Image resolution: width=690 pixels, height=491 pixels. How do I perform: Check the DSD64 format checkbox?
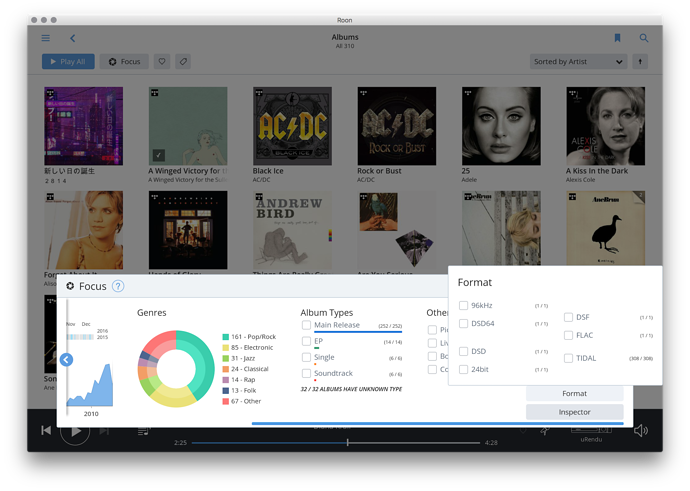[463, 323]
